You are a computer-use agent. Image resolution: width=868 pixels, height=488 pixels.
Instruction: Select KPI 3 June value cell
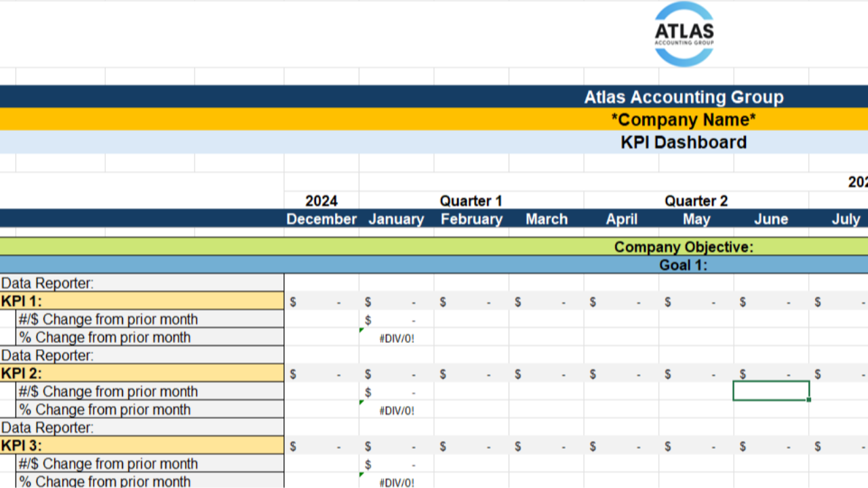coord(771,446)
